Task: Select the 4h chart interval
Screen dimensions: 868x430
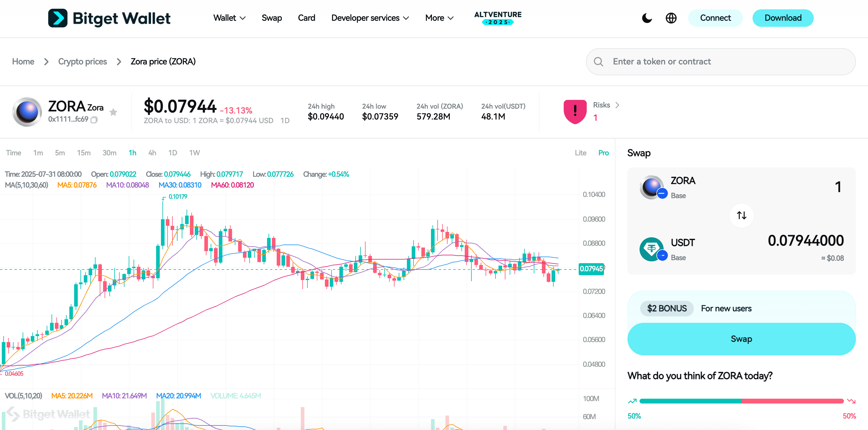Action: pos(152,153)
